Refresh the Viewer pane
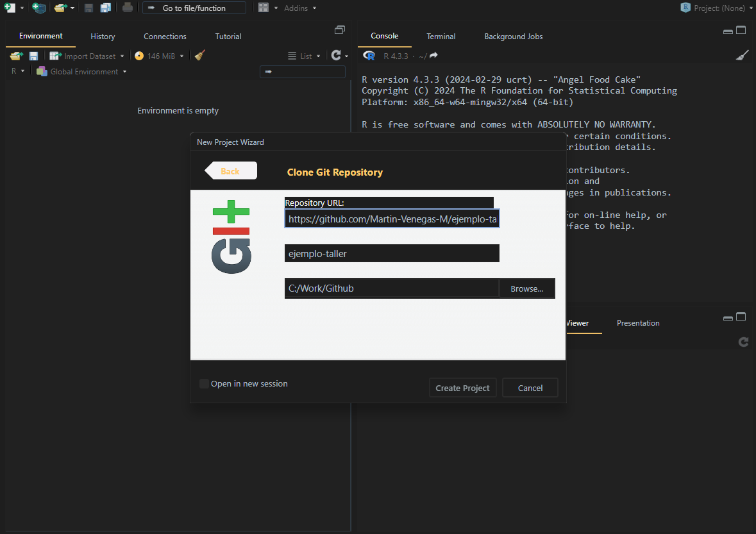 (x=743, y=342)
